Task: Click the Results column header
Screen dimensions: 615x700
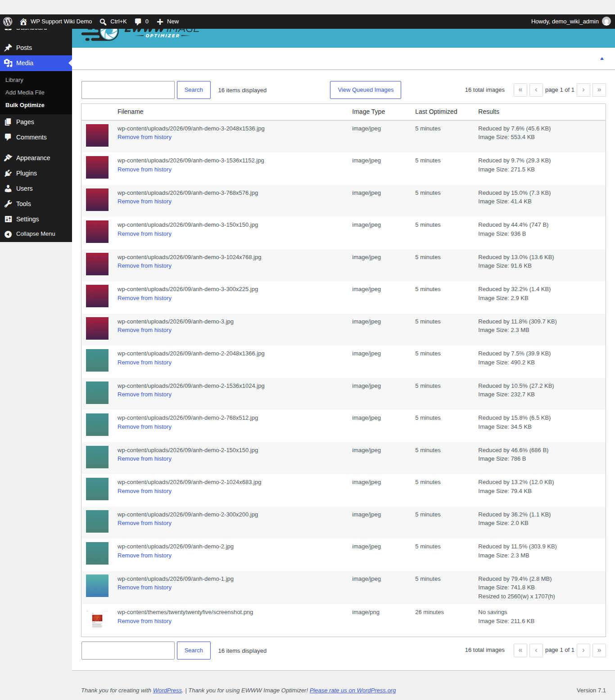Action: point(488,112)
